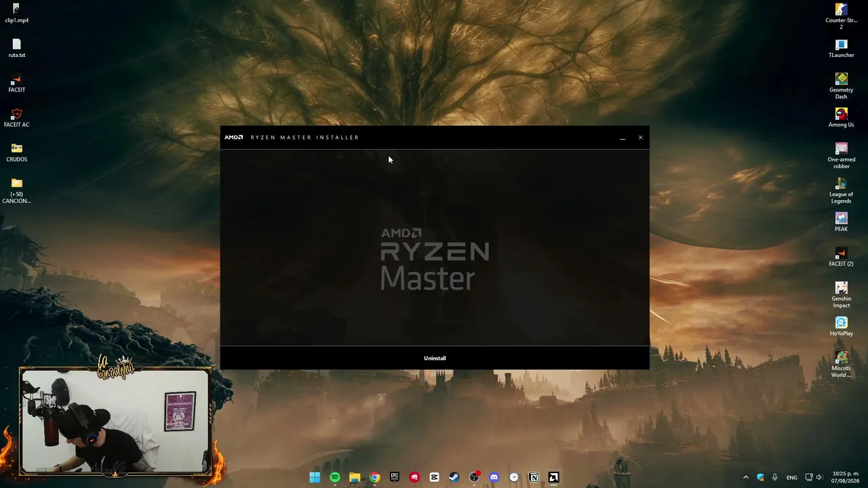Select the Miscrits World desktop shortcut
The width and height of the screenshot is (868, 488).
[842, 365]
